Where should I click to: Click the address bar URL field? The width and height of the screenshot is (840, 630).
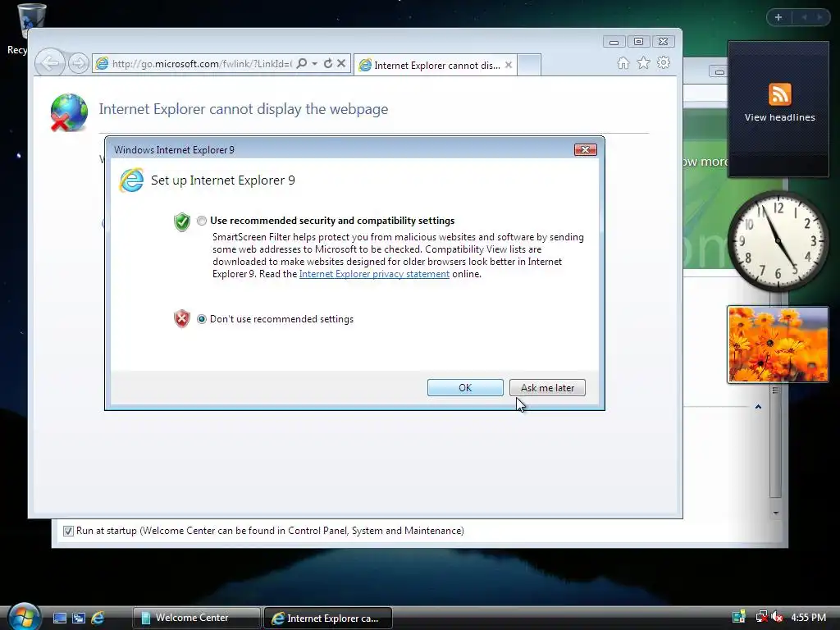tap(202, 64)
